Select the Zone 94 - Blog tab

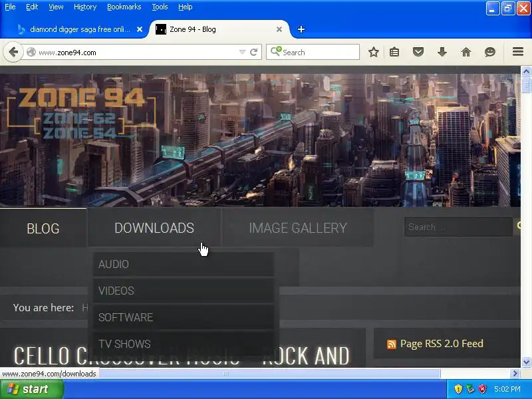pyautogui.click(x=219, y=29)
